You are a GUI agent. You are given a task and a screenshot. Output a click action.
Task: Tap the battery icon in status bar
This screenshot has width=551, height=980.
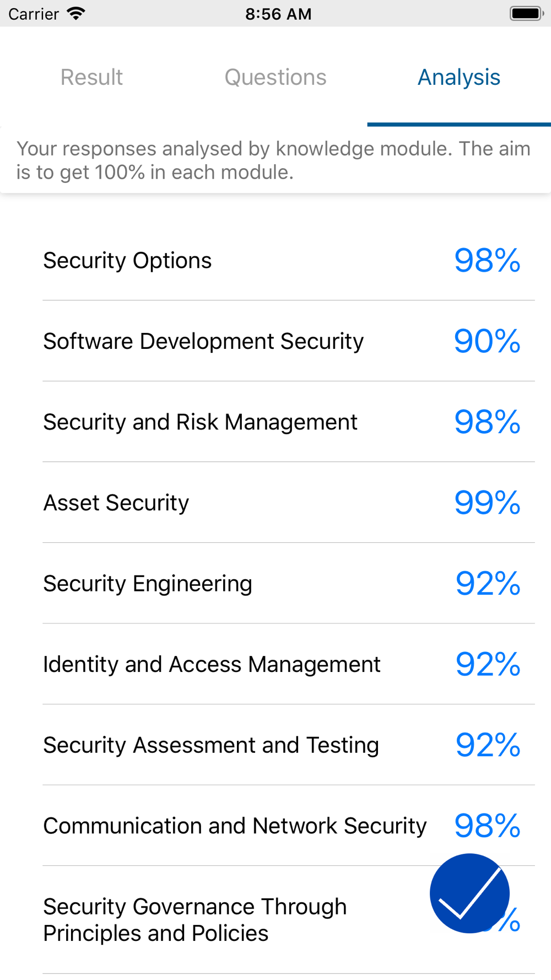pos(527,14)
